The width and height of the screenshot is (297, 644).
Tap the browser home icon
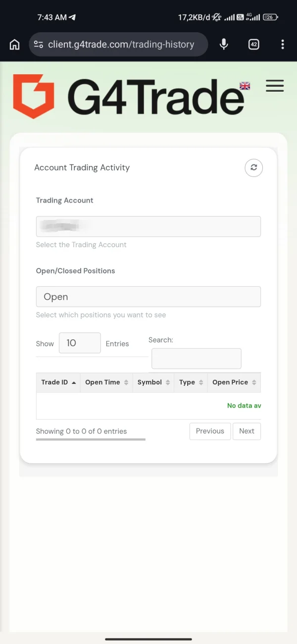[15, 45]
